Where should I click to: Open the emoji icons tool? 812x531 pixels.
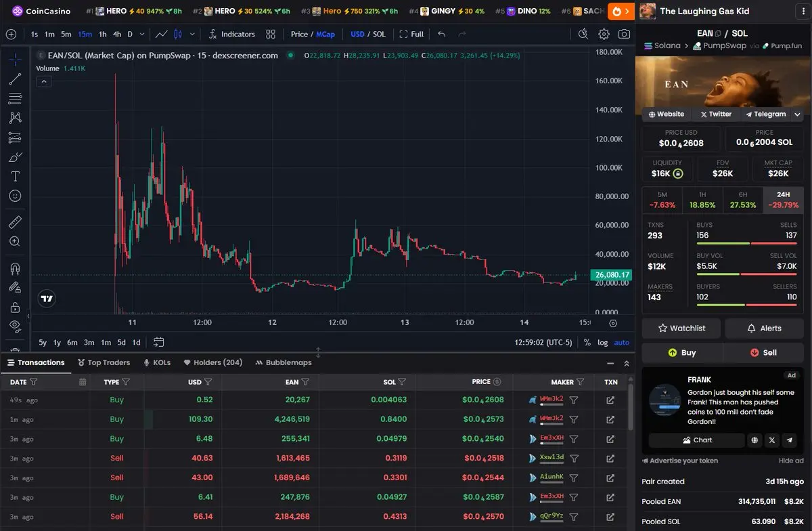click(15, 196)
